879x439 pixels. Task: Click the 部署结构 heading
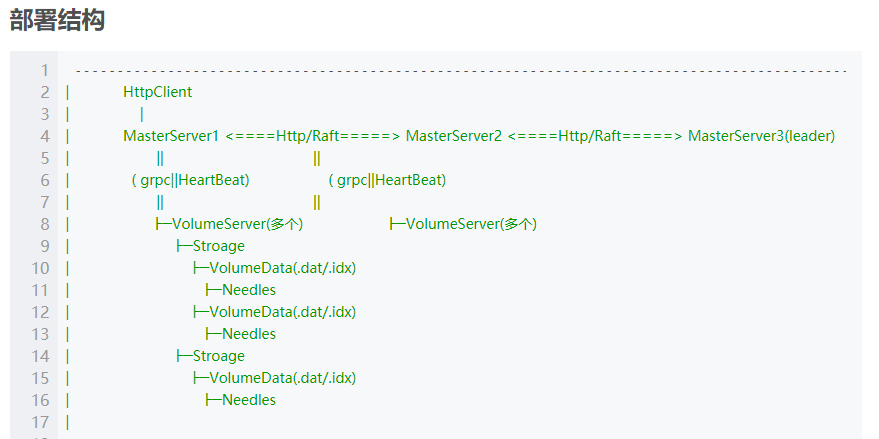pos(57,20)
